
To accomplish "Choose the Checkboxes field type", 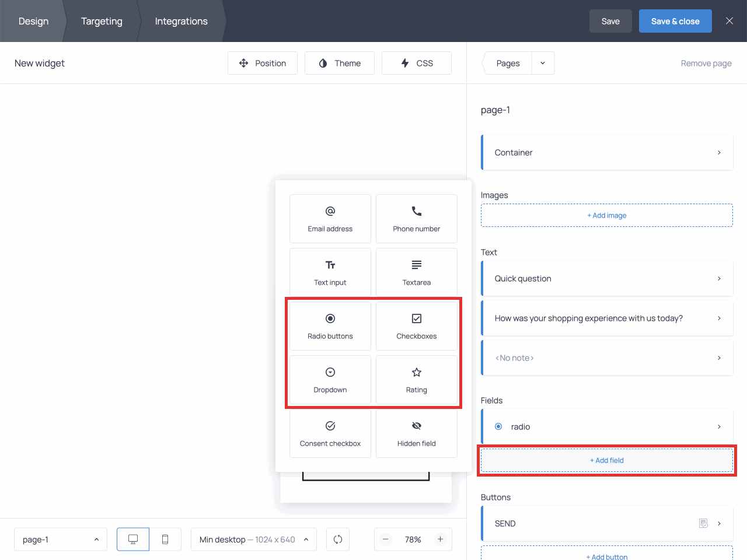I will click(416, 319).
